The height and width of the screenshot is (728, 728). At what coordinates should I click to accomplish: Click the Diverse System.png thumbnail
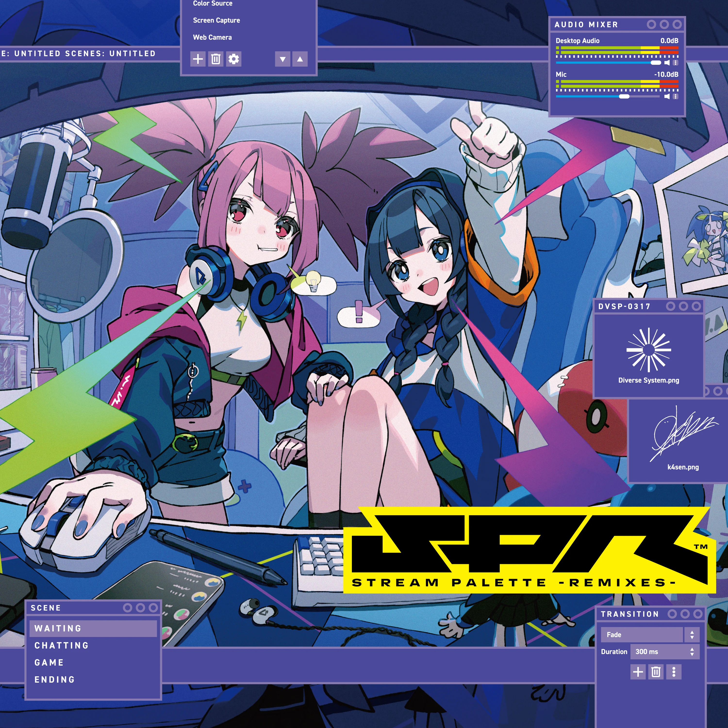coord(648,350)
